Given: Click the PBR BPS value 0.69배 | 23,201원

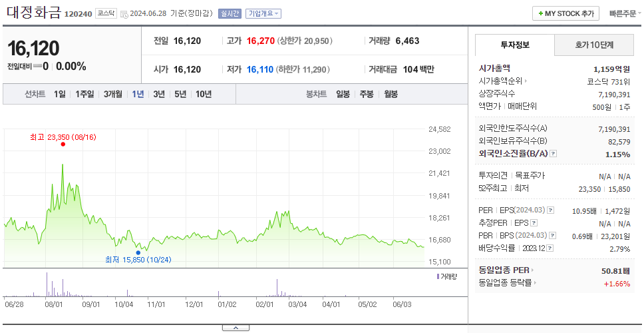Looking at the screenshot, I should [x=601, y=237].
